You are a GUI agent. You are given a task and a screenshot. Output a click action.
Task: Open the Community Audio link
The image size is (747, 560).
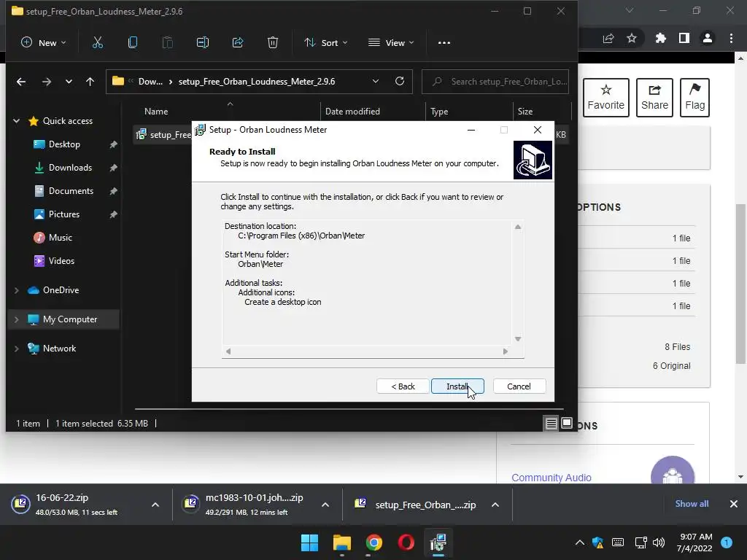pyautogui.click(x=551, y=477)
